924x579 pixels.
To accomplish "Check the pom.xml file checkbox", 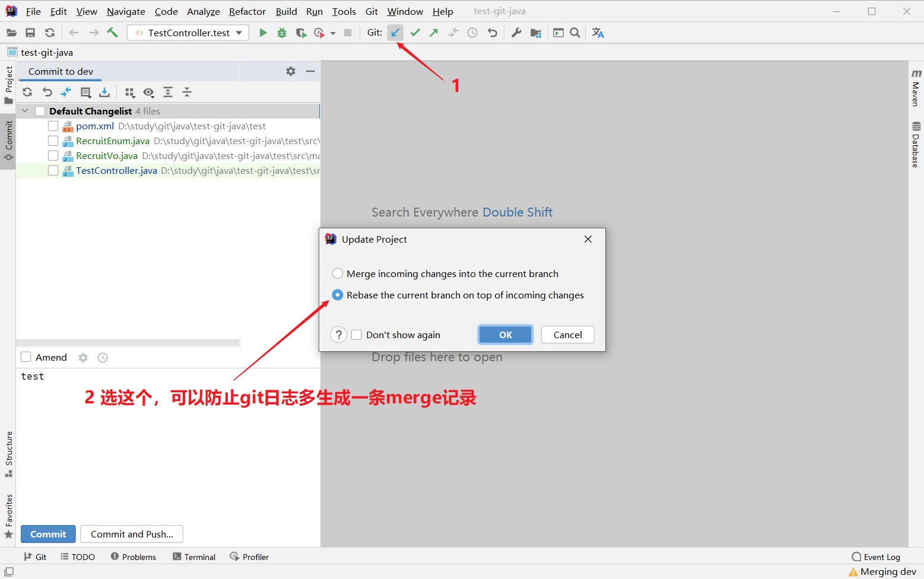I will (53, 126).
